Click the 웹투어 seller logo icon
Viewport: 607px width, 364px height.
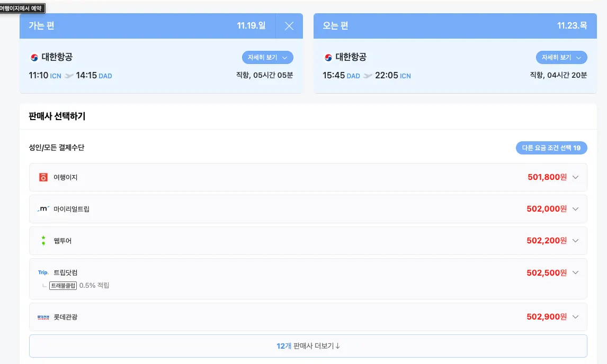click(x=43, y=241)
